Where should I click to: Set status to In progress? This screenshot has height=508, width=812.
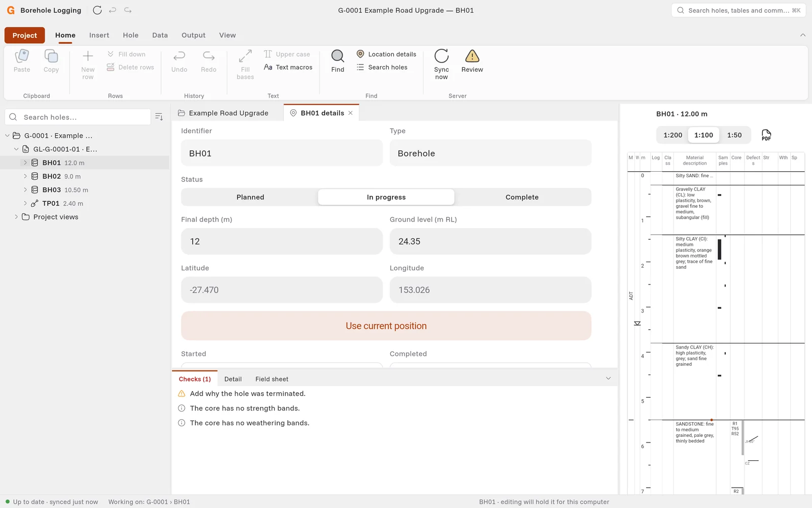pyautogui.click(x=386, y=197)
